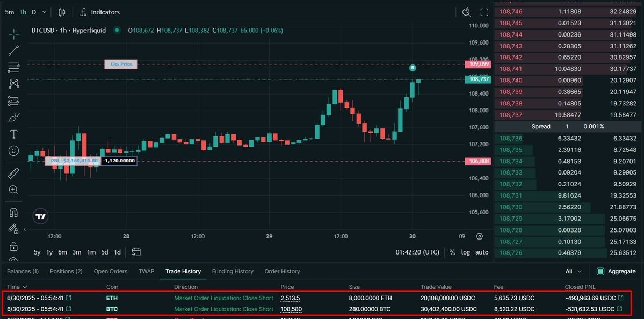The width and height of the screenshot is (644, 319).
Task: Collapse the drawing toolbar with small arrow
Action: pos(25,229)
